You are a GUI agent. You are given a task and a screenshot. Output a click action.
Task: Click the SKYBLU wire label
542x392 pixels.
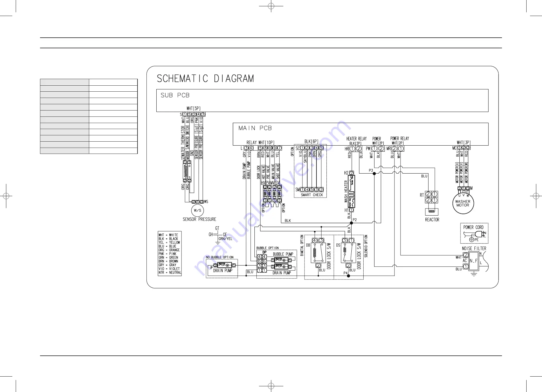click(x=305, y=157)
